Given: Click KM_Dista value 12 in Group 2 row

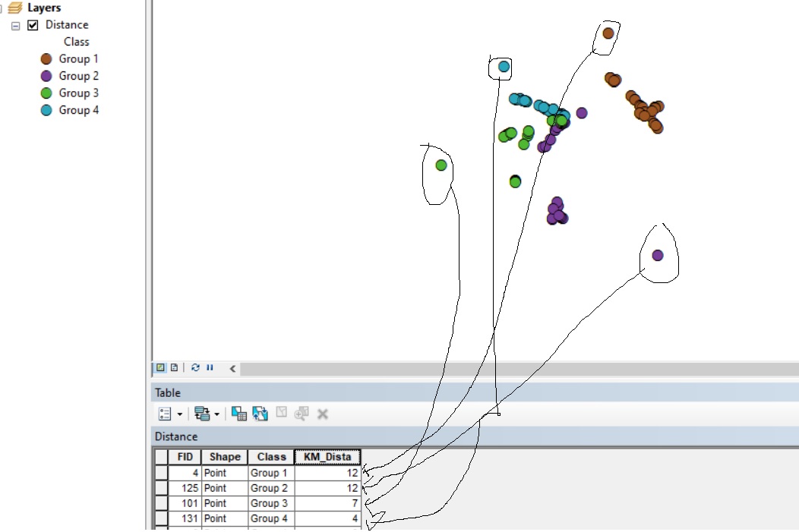Looking at the screenshot, I should pos(327,488).
